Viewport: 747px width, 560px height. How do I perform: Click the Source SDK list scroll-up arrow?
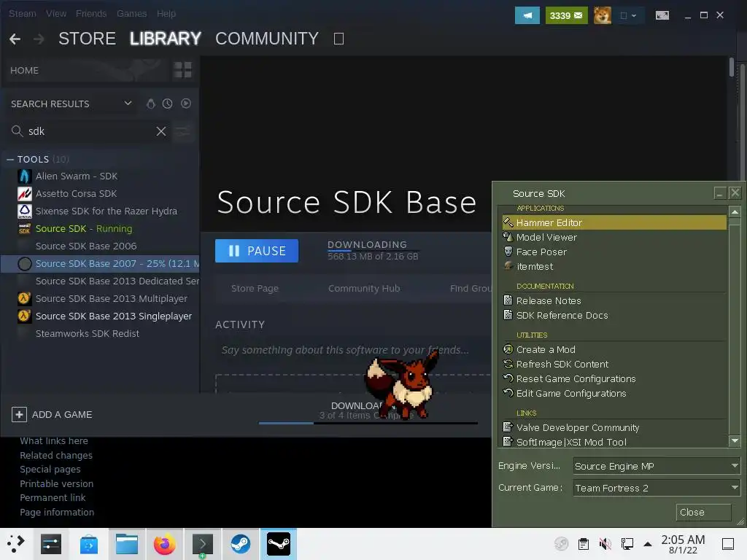click(735, 212)
